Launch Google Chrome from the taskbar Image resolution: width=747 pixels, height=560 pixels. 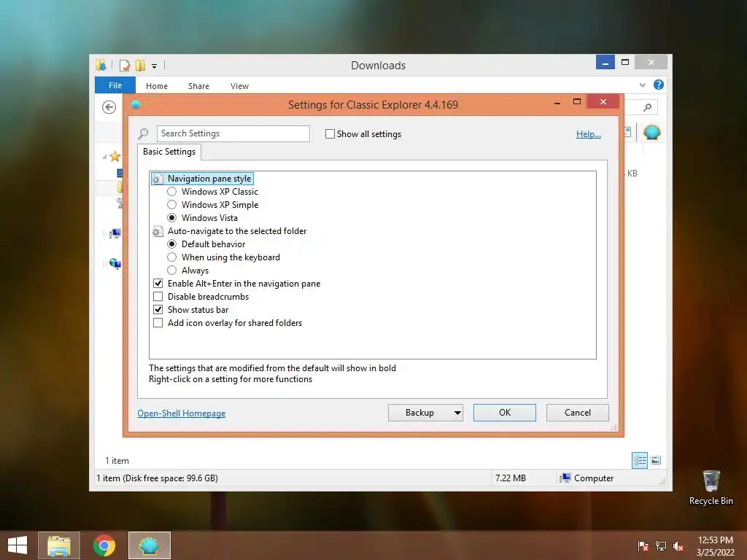pos(104,545)
